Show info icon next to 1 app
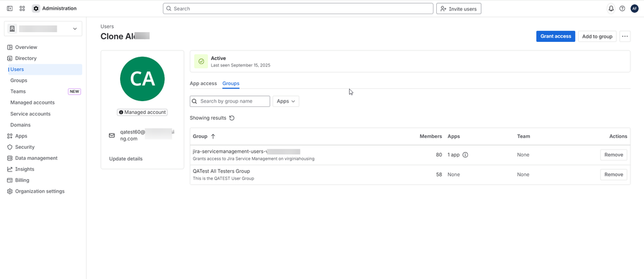Image resolution: width=644 pixels, height=279 pixels. tap(465, 155)
